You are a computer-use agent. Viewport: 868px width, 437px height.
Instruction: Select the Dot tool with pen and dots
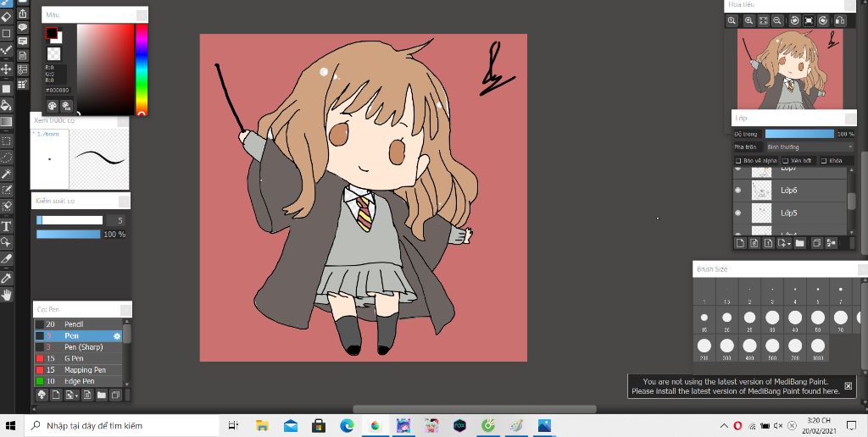coord(6,50)
